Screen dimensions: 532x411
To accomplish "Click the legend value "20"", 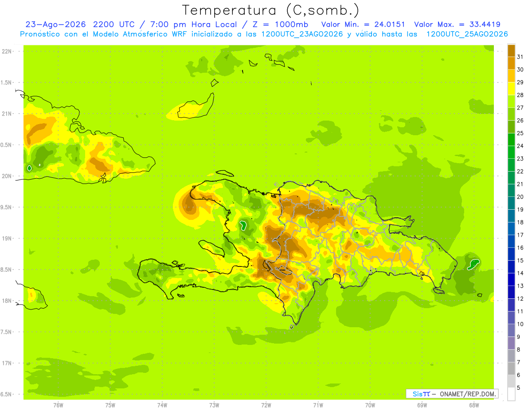I will click(520, 197).
